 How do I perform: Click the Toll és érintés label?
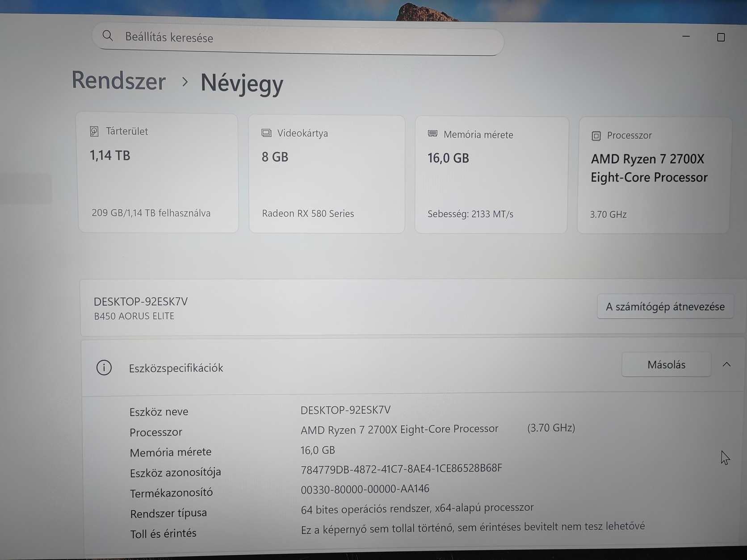coord(163,534)
